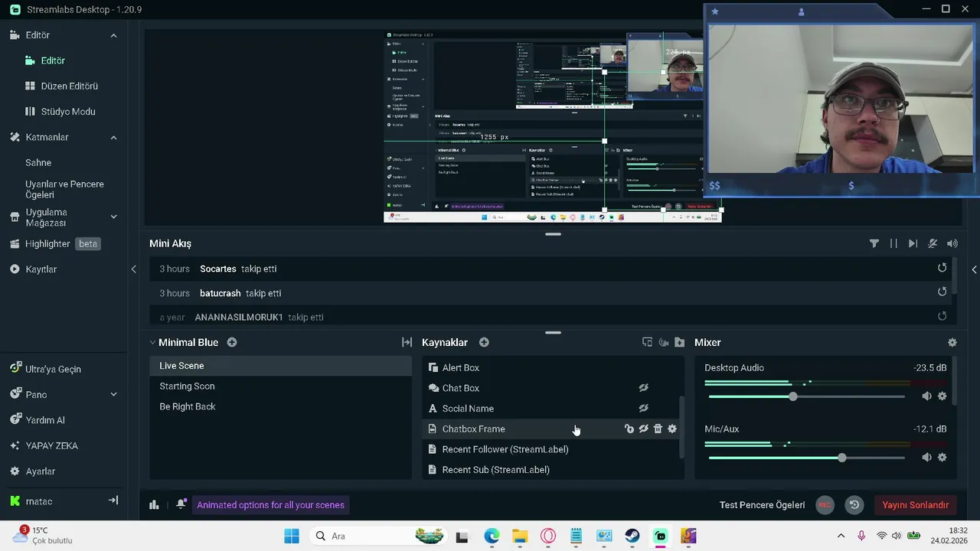Open Chatbox Frame source settings gear

pyautogui.click(x=672, y=429)
